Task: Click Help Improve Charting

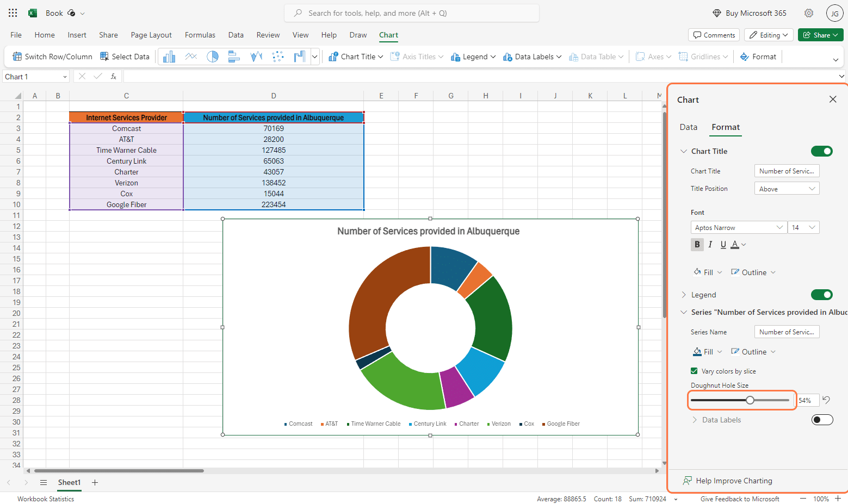Action: (728, 481)
